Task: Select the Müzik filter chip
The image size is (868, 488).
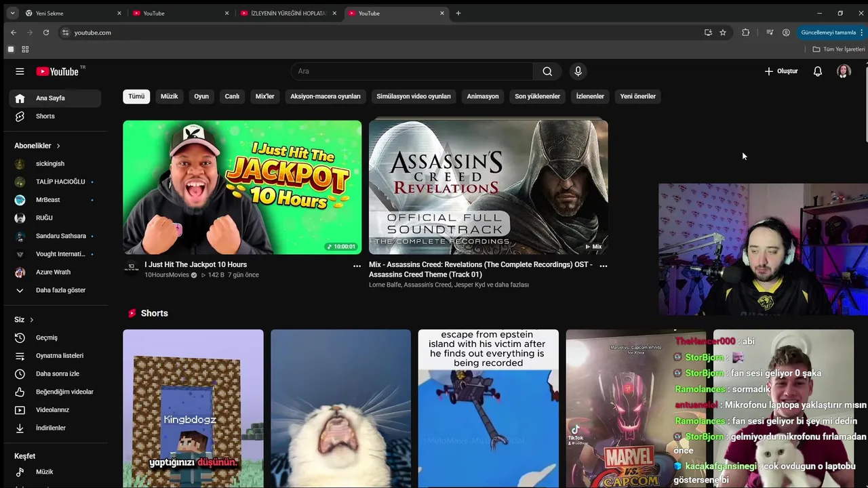Action: point(170,96)
